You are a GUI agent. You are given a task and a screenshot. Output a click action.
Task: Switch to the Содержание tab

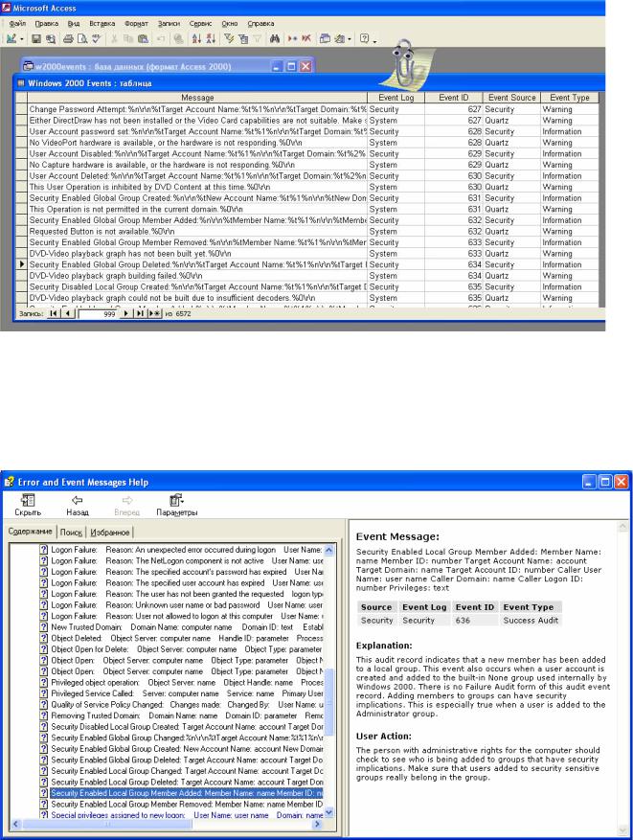click(x=30, y=532)
